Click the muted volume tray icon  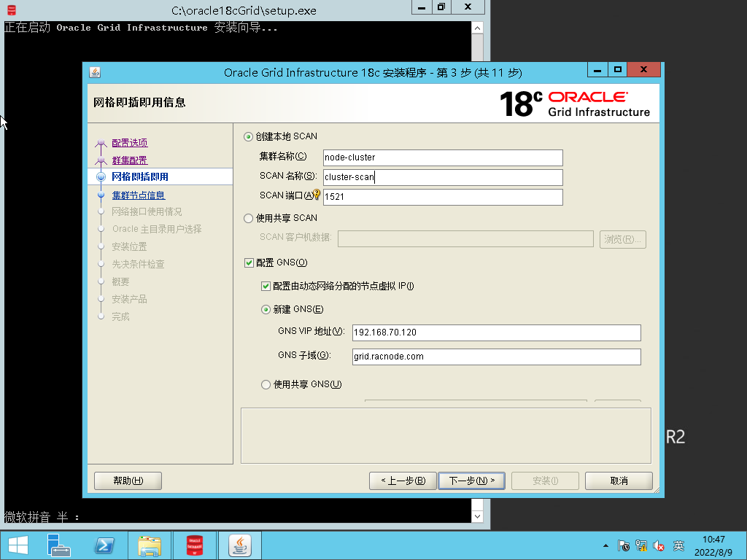[x=659, y=545]
